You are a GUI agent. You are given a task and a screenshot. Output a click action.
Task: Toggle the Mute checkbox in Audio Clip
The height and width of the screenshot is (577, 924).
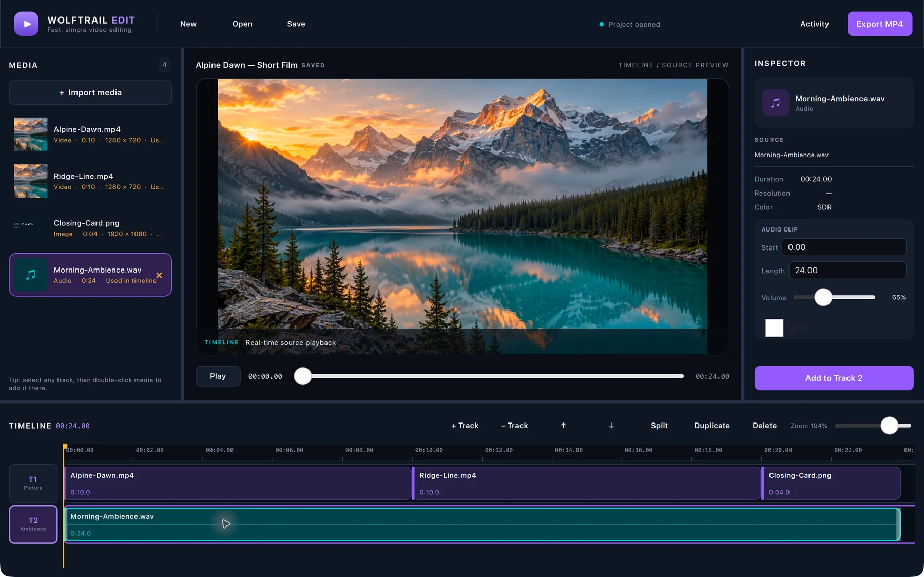[x=774, y=328]
